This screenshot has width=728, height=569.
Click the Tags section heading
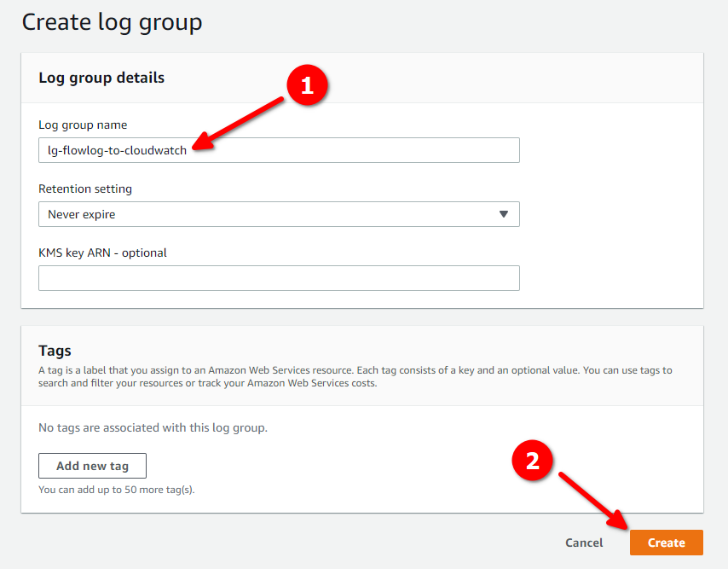(x=55, y=351)
